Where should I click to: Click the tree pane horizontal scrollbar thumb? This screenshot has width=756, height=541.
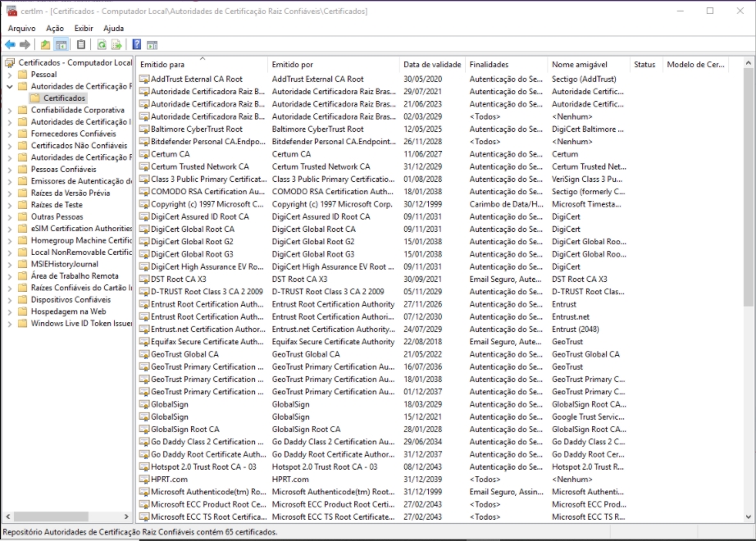(51, 516)
